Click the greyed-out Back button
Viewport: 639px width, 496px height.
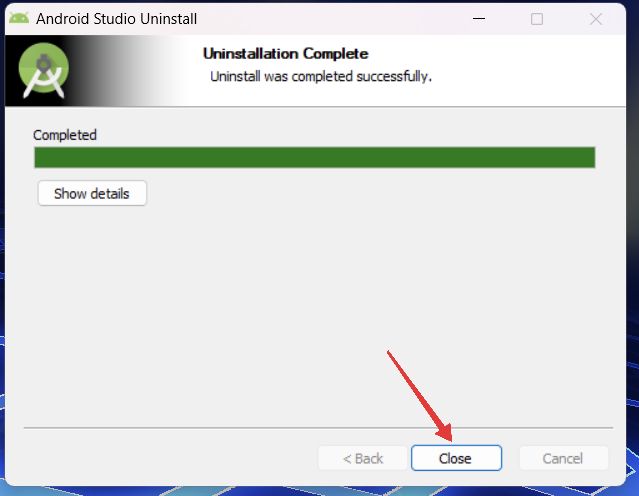tap(363, 458)
